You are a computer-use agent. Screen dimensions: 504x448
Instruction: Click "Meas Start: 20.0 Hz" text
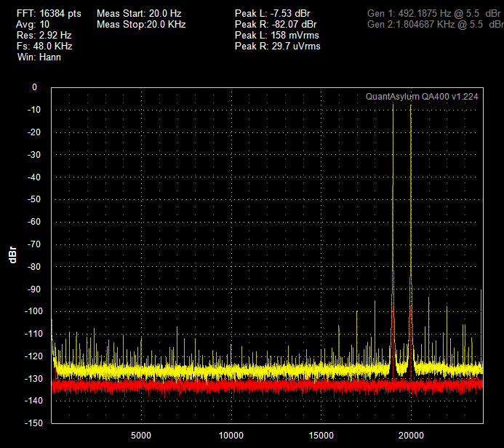(x=139, y=14)
